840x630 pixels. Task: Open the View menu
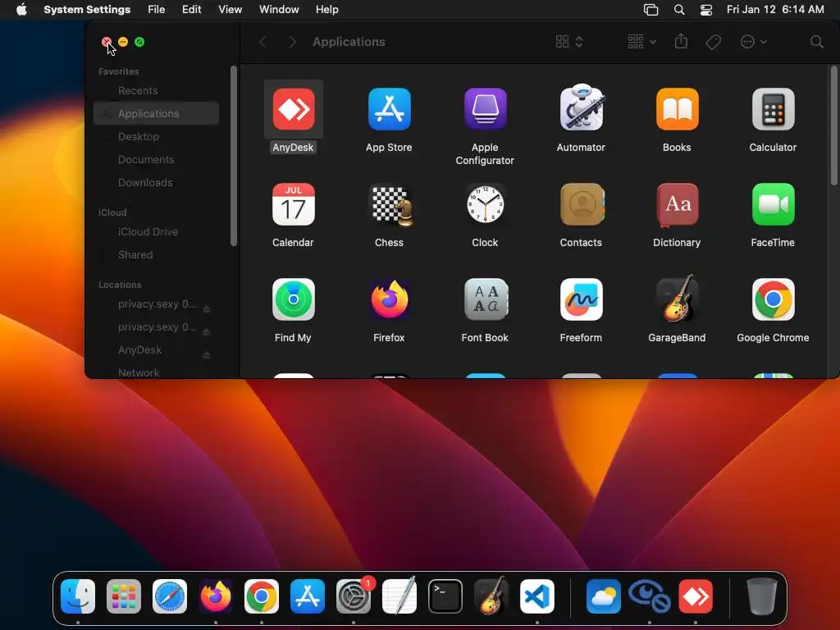click(231, 10)
